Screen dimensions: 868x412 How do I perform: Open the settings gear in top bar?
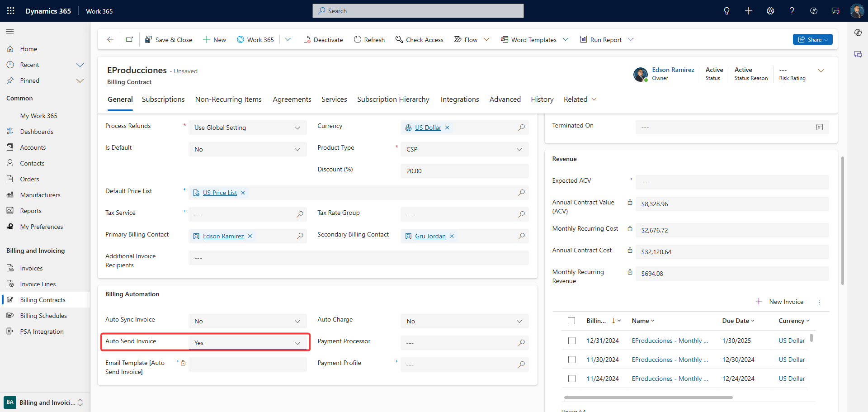point(770,11)
